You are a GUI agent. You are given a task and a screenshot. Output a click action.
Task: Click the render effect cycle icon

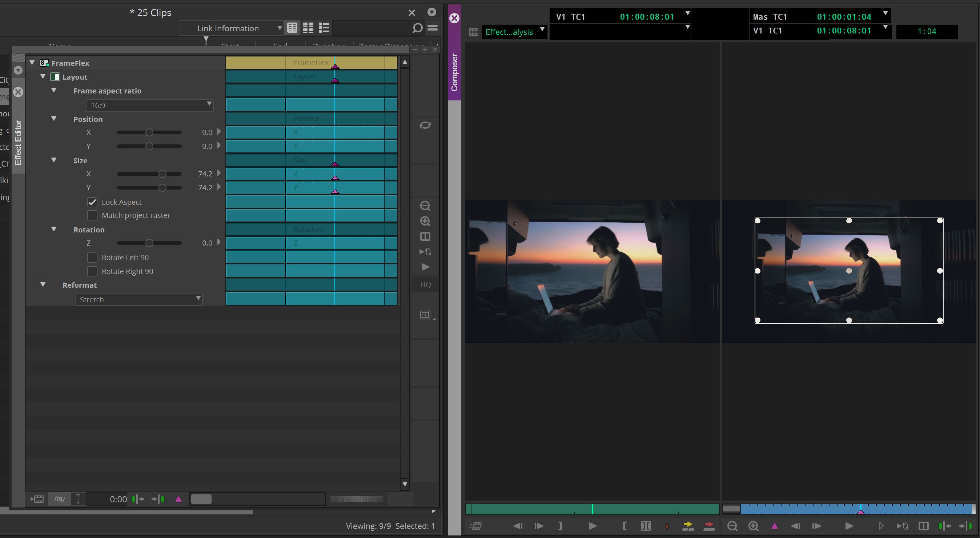point(425,125)
